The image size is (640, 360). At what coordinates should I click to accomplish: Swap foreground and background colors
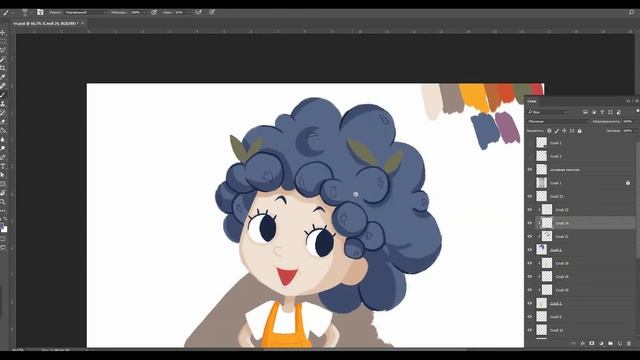[5, 219]
